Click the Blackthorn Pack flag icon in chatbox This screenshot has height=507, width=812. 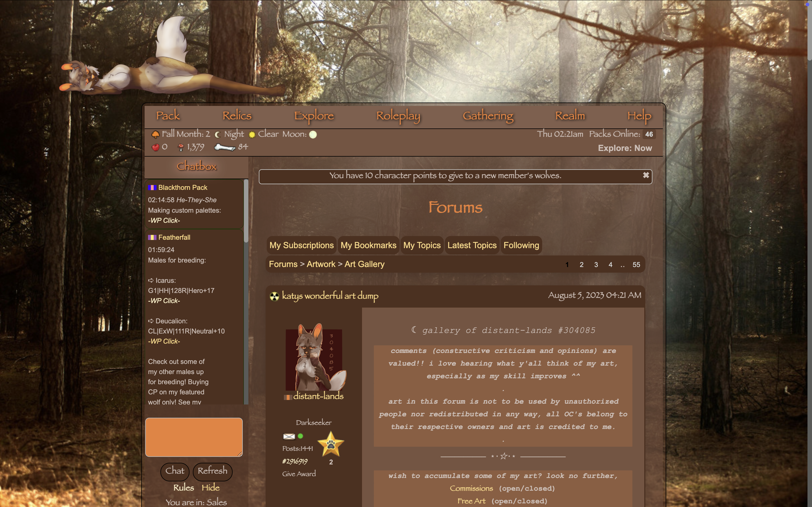(x=152, y=188)
